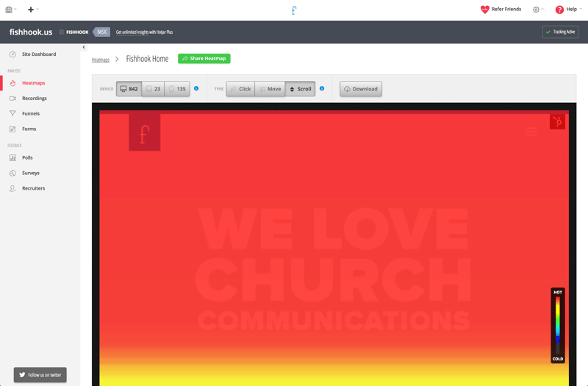Select the Scroll heatmap type
The width and height of the screenshot is (588, 386).
tap(301, 89)
